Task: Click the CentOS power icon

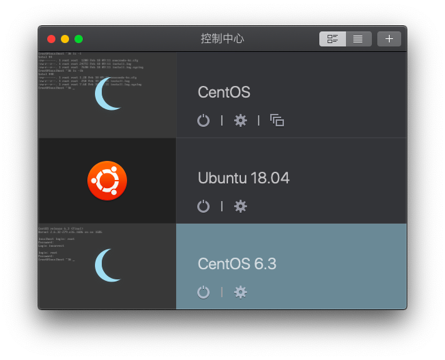Action: [x=203, y=120]
